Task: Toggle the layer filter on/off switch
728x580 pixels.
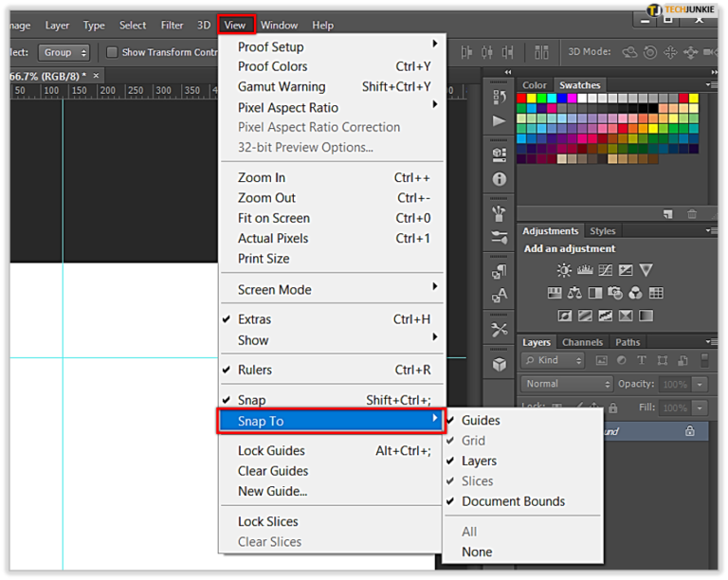Action: [x=704, y=360]
